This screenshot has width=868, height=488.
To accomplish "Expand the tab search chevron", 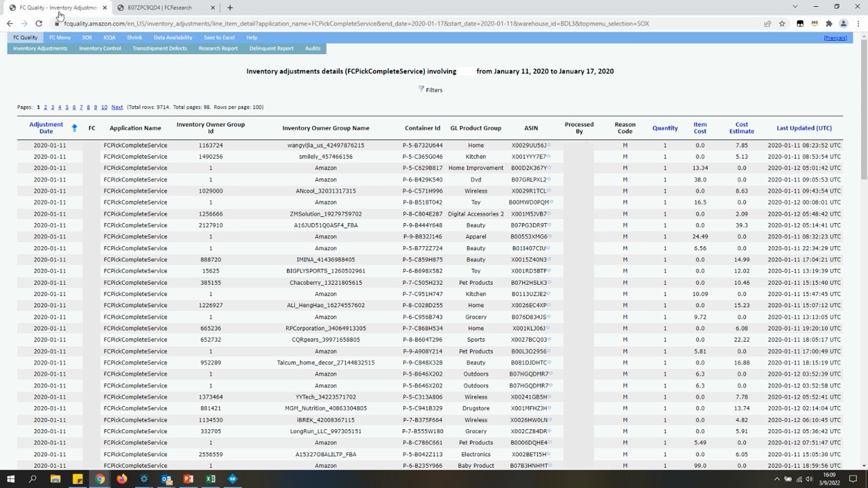I will (795, 7).
